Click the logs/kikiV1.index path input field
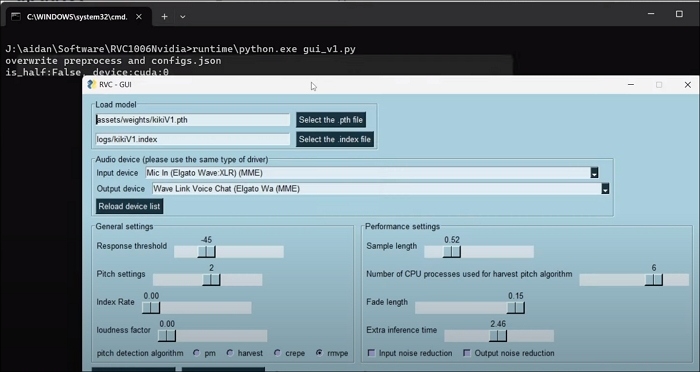The width and height of the screenshot is (700, 372). click(192, 139)
